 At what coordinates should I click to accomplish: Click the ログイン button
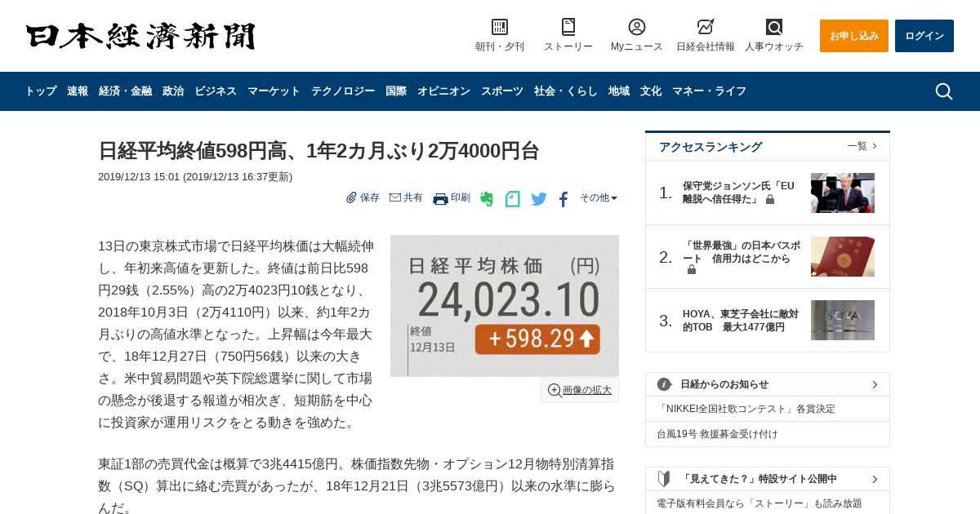924,36
